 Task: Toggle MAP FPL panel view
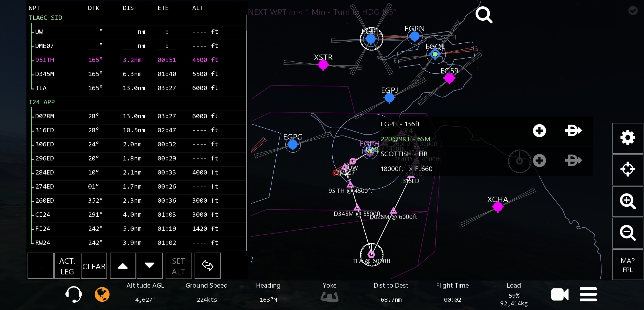[628, 265]
